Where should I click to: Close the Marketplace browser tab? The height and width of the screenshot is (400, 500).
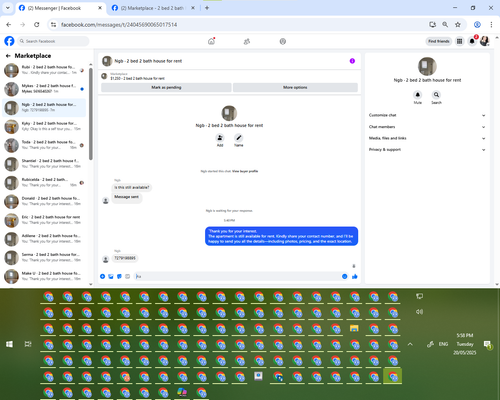coord(193,8)
